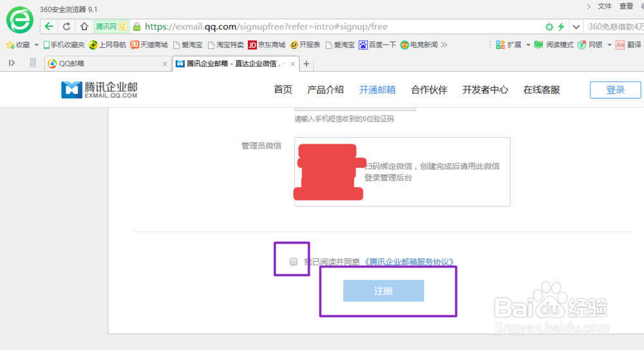Screen dimensions: 644x350
Task: Enable 阅读模式 reading mode
Action: (554, 45)
